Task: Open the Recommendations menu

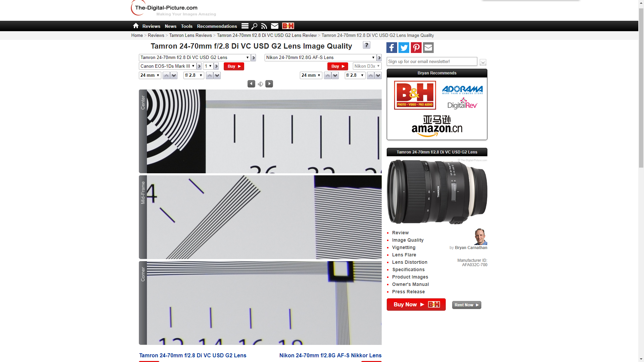Action: pos(217,26)
